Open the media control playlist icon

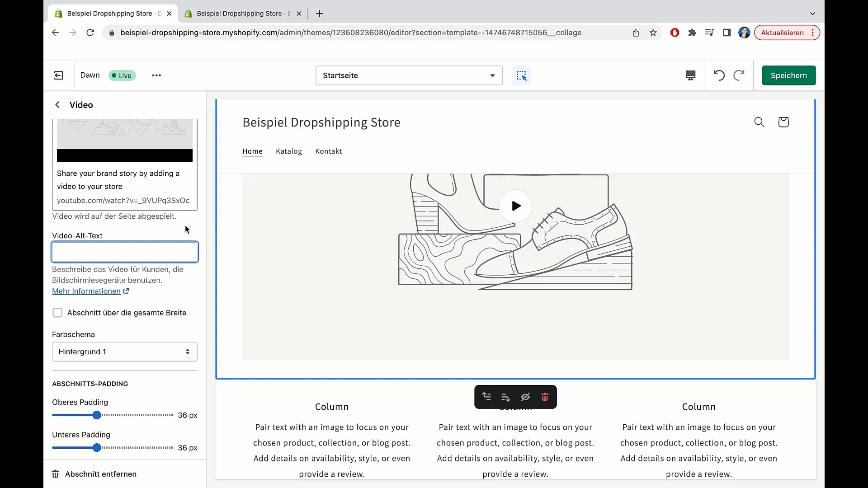(x=709, y=33)
